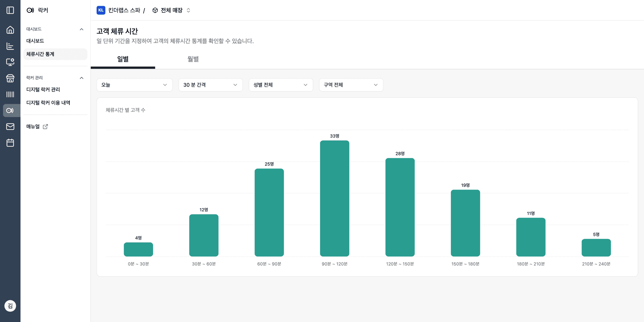This screenshot has height=322, width=644.
Task: Click the 0분 ~ 30분 bar
Action: tap(138, 249)
